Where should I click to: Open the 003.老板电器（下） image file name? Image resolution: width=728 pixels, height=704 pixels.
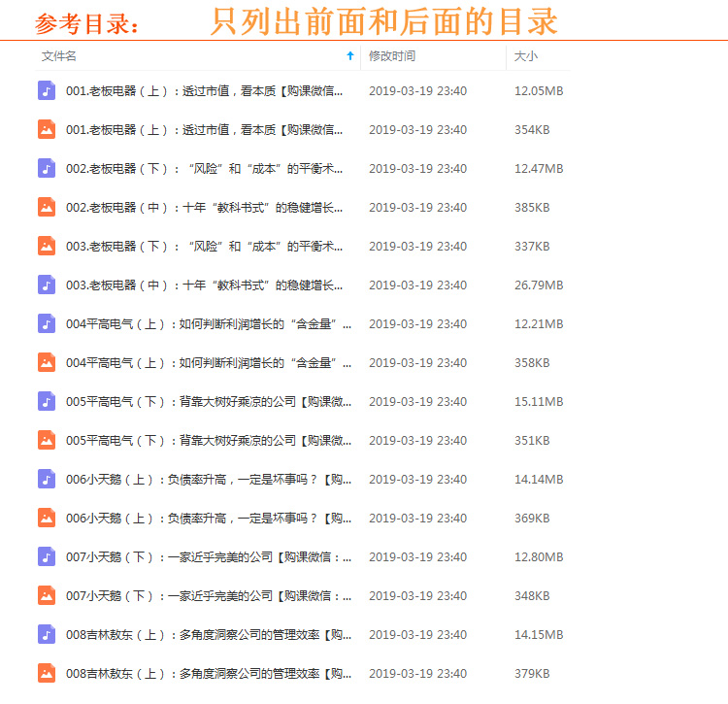[x=204, y=247]
